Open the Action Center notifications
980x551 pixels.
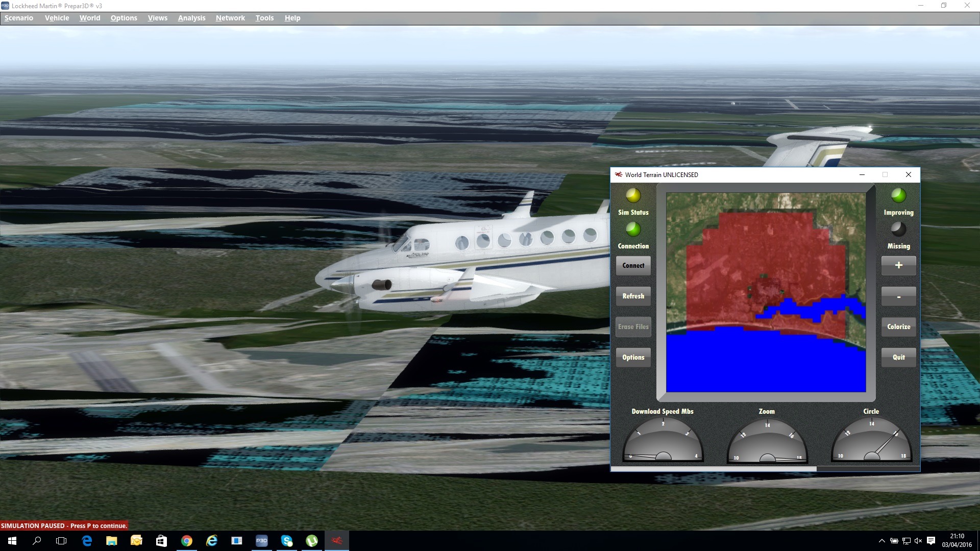[x=931, y=541]
